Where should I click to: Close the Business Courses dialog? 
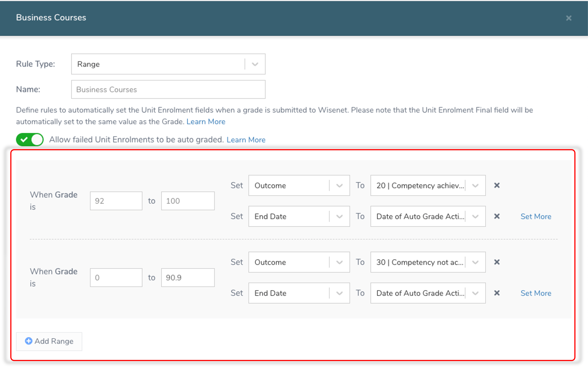pyautogui.click(x=569, y=18)
